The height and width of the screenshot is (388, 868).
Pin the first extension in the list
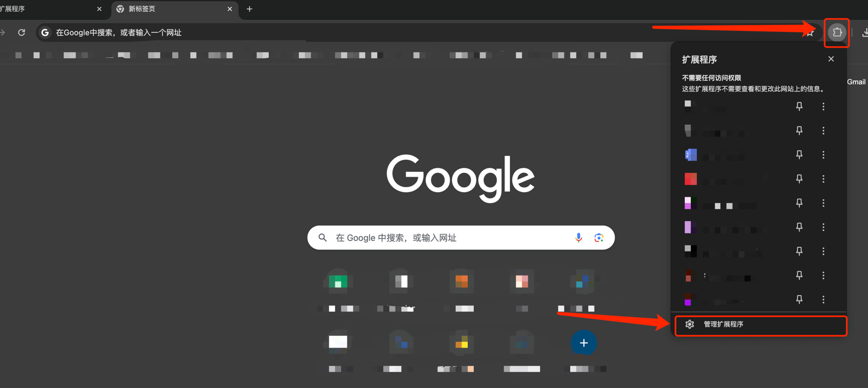click(x=799, y=106)
